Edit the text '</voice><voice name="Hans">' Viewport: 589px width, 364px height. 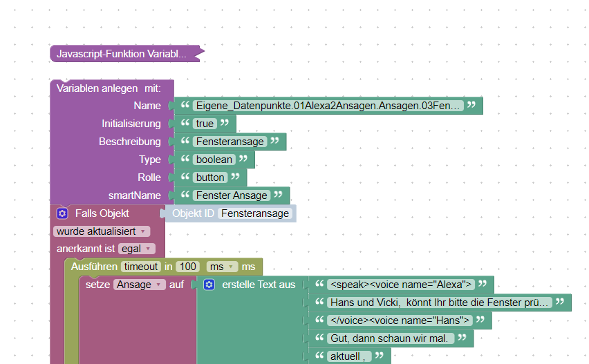coord(400,321)
